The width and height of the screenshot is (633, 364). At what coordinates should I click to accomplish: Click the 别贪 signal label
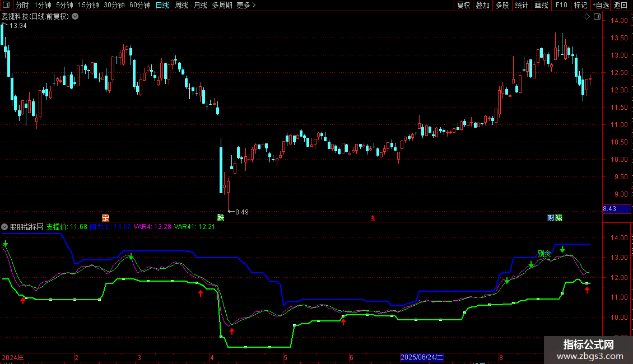544,254
